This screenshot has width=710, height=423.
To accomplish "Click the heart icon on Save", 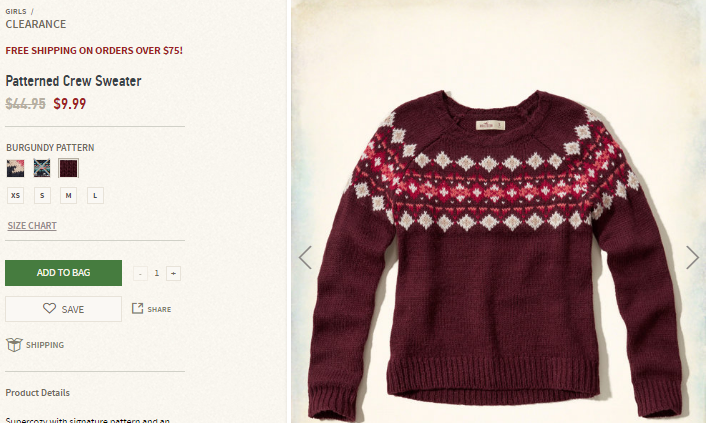I will tap(49, 308).
